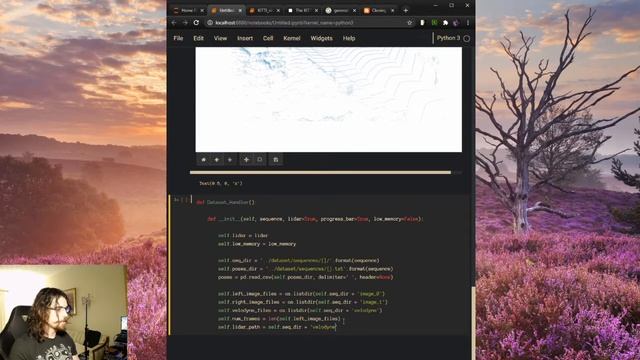Place cursor on the Dataset_Handler definition line
Screen dimensions: 640x360
pyautogui.click(x=225, y=202)
